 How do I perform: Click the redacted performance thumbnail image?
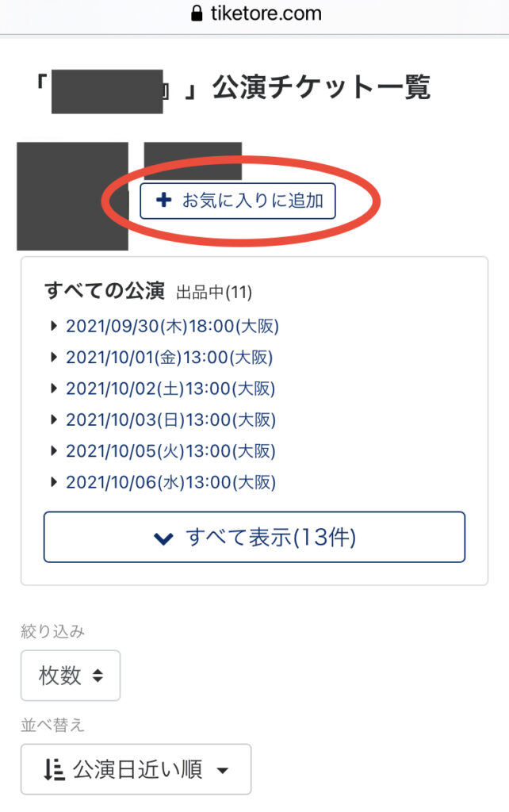click(72, 197)
